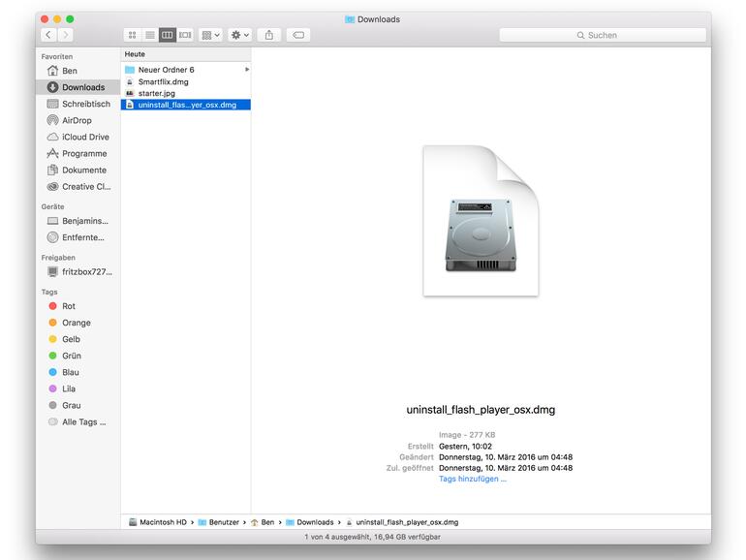The image size is (746, 560).
Task: Open the arrange-by grouping dropdown
Action: 210,35
